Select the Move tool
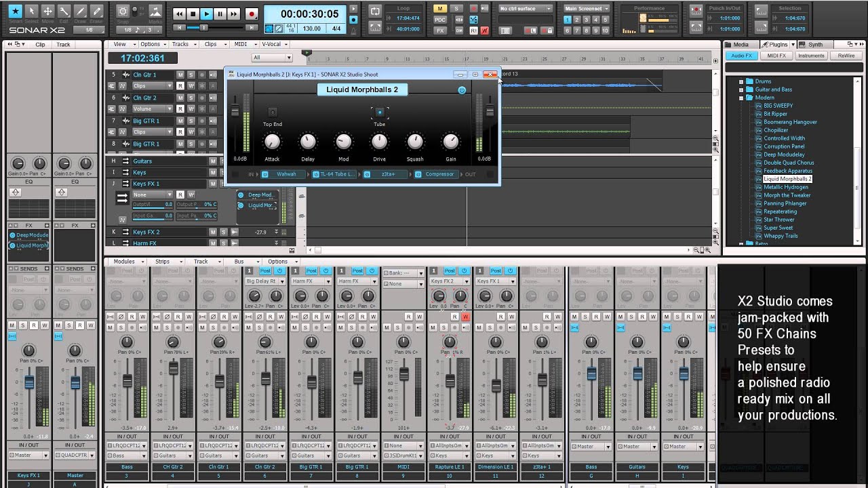Screen dimensions: 868x488 click(x=47, y=11)
